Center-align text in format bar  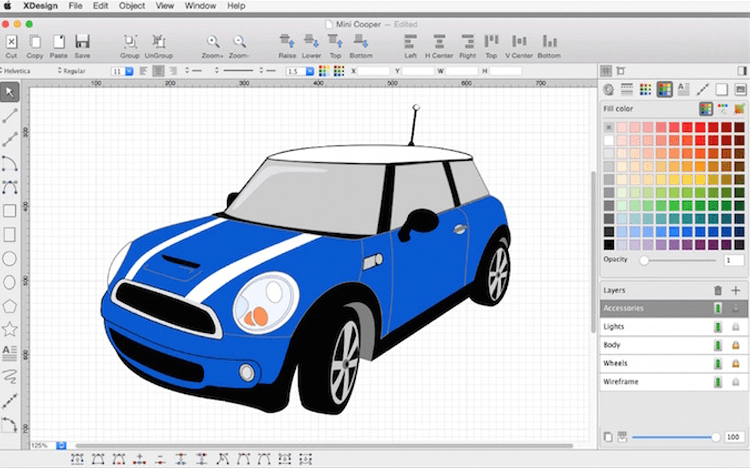[158, 71]
